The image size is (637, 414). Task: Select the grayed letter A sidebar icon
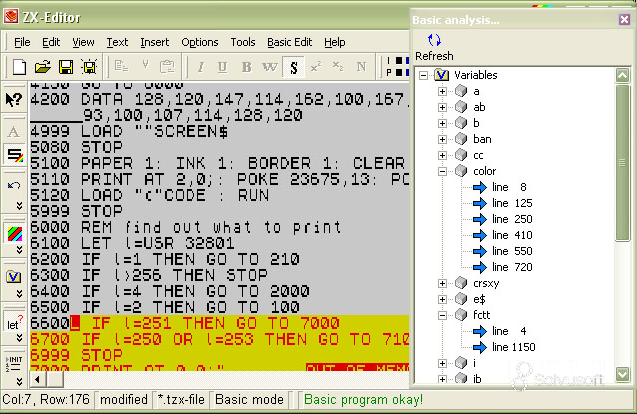[13, 132]
